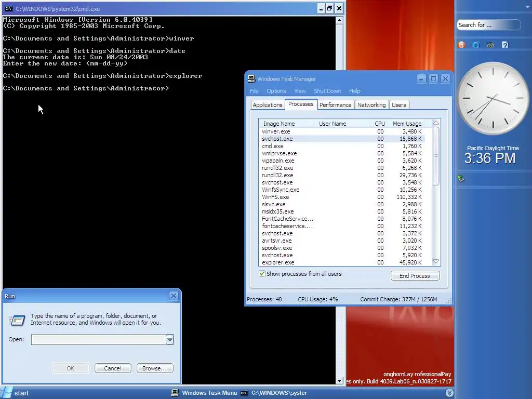This screenshot has height=399, width=532.
Task: Click the process list scrollbar thumb
Action: click(x=436, y=156)
